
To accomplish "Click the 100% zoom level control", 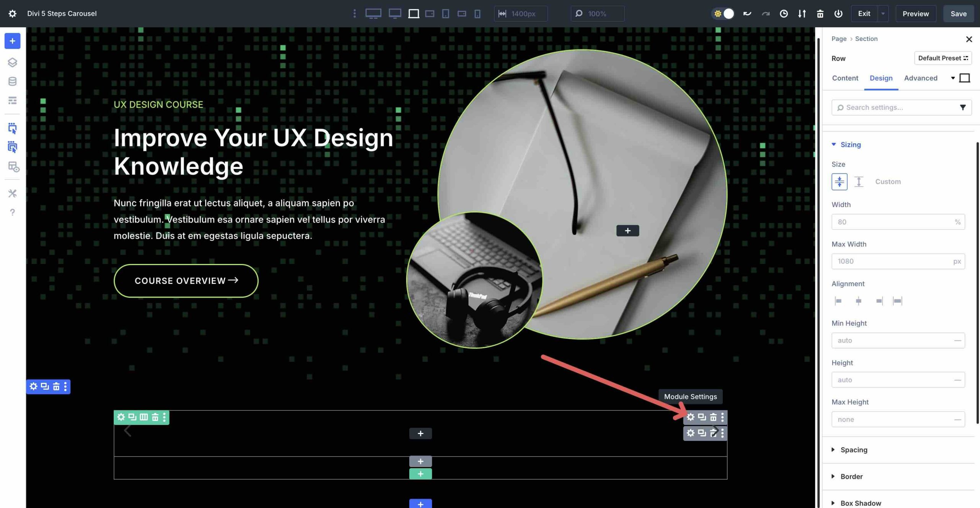I will [x=597, y=13].
